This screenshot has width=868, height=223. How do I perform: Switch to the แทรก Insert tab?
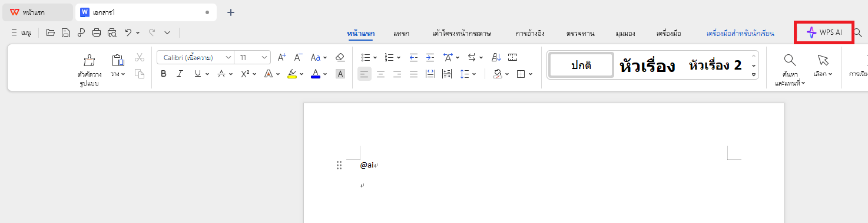(x=401, y=34)
